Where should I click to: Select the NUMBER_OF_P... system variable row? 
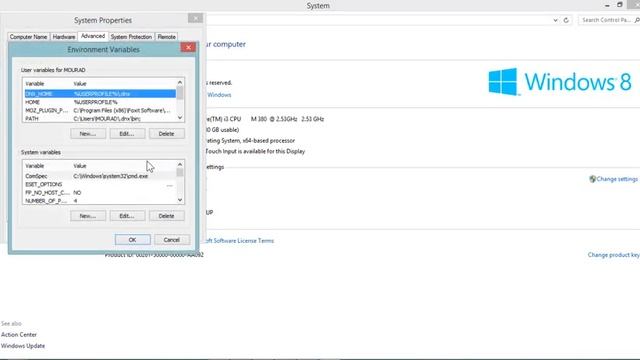[x=100, y=200]
